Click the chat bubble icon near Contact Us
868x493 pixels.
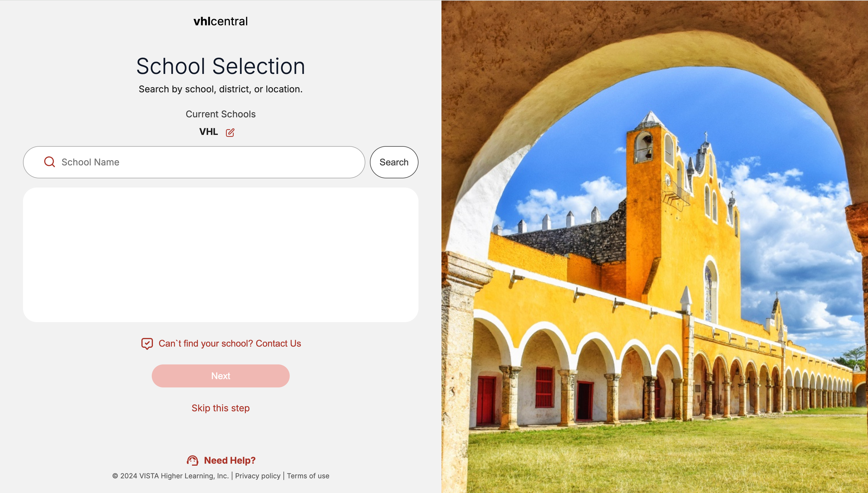coord(147,343)
